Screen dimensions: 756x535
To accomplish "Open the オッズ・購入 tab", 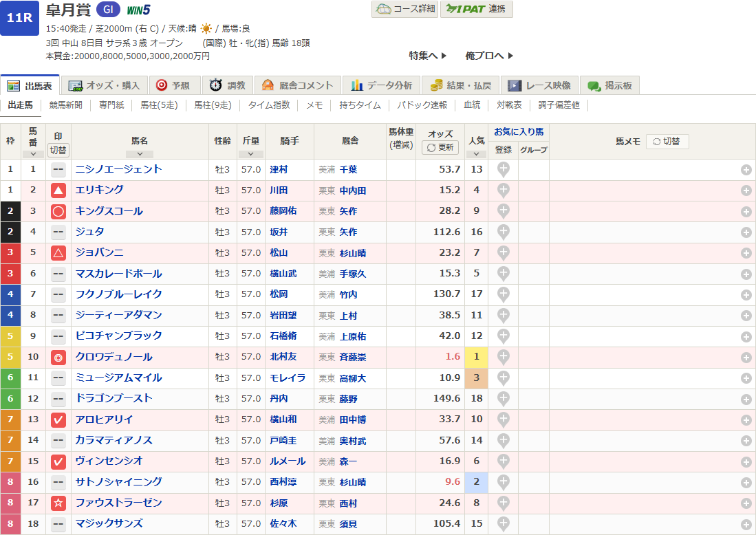I will (105, 85).
